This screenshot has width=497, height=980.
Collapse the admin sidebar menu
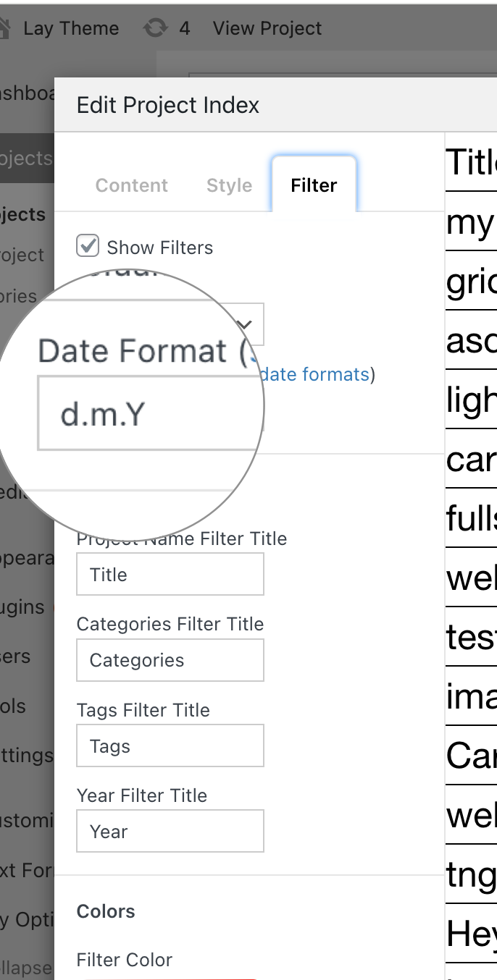tap(25, 968)
